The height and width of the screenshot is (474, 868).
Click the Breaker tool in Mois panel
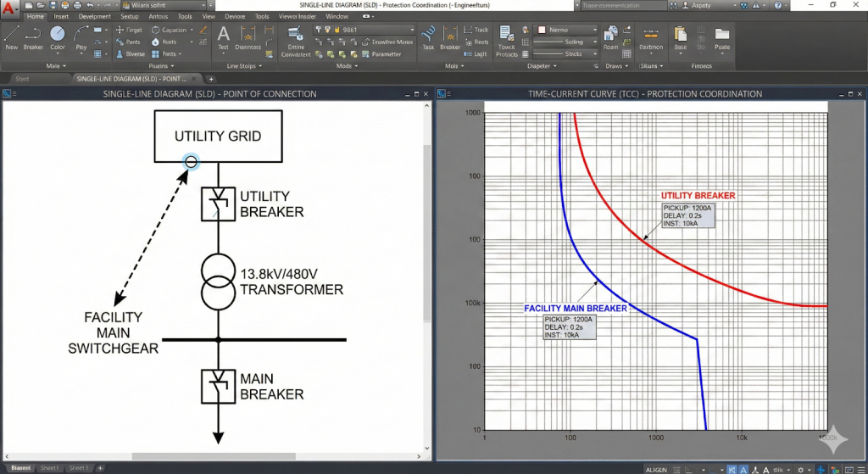(450, 38)
